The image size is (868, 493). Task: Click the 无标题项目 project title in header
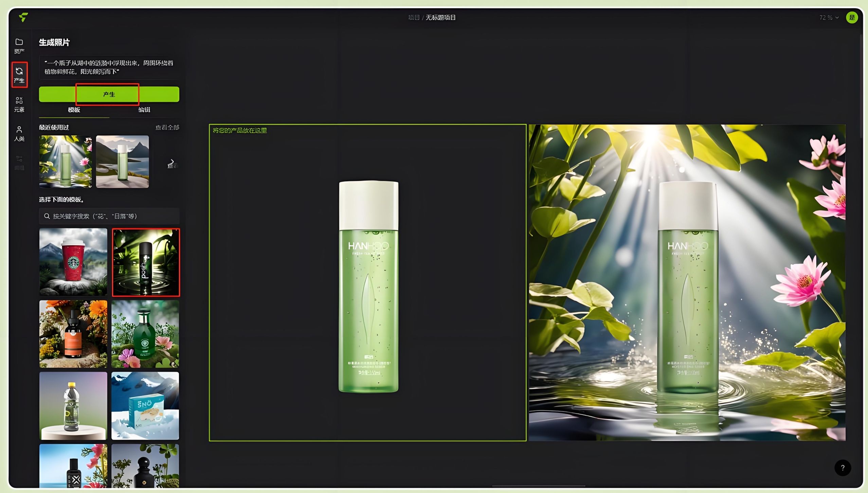[x=440, y=17]
